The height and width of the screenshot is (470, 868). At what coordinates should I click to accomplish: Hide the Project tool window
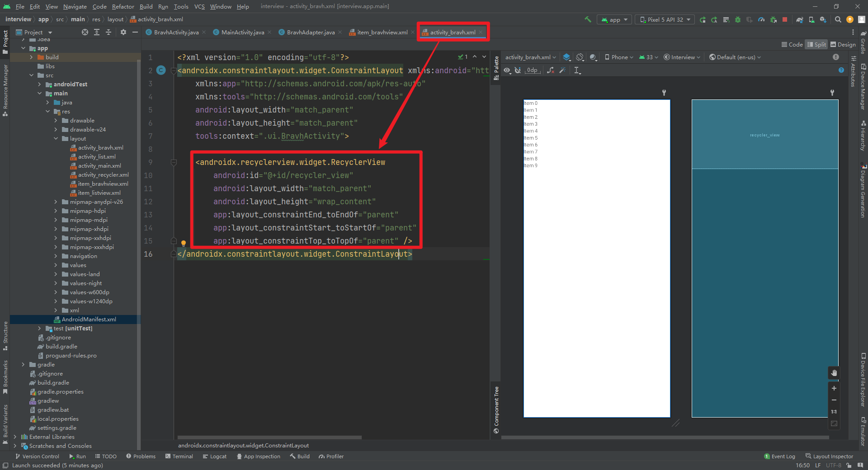(135, 32)
